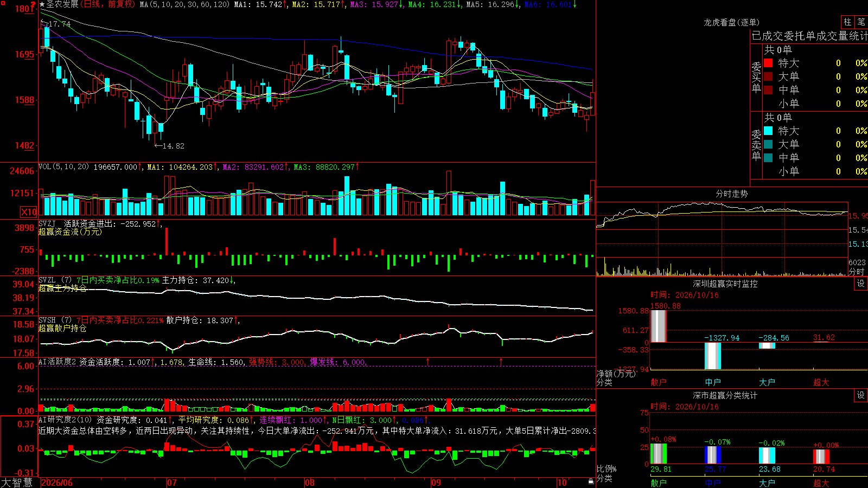868x488 pixels.
Task: Select 大户 in 深圳超赢实时监控 chart
Action: click(x=767, y=382)
